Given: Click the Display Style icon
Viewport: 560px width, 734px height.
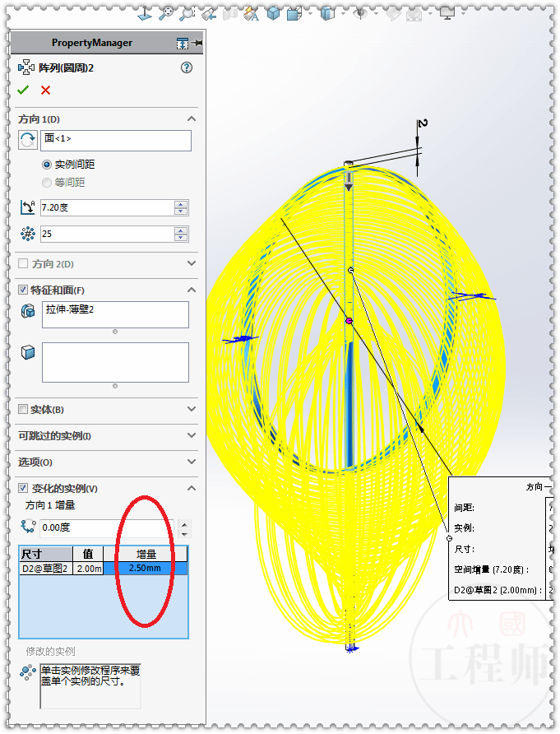Looking at the screenshot, I should [294, 14].
